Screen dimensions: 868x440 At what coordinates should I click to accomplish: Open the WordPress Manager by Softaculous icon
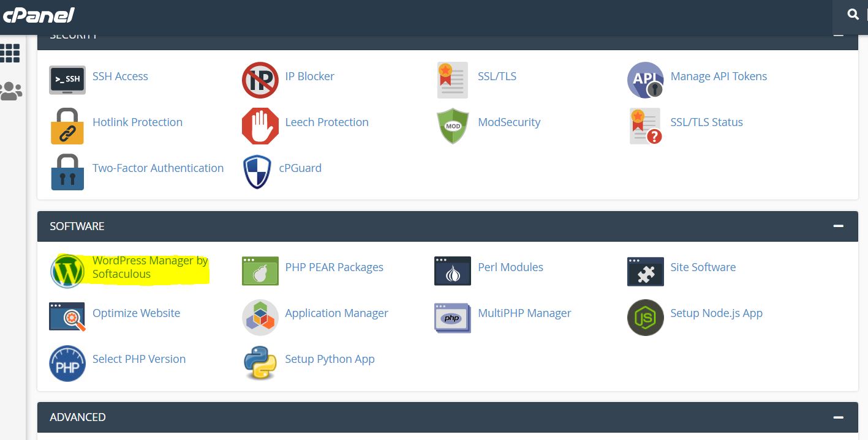pyautogui.click(x=67, y=271)
